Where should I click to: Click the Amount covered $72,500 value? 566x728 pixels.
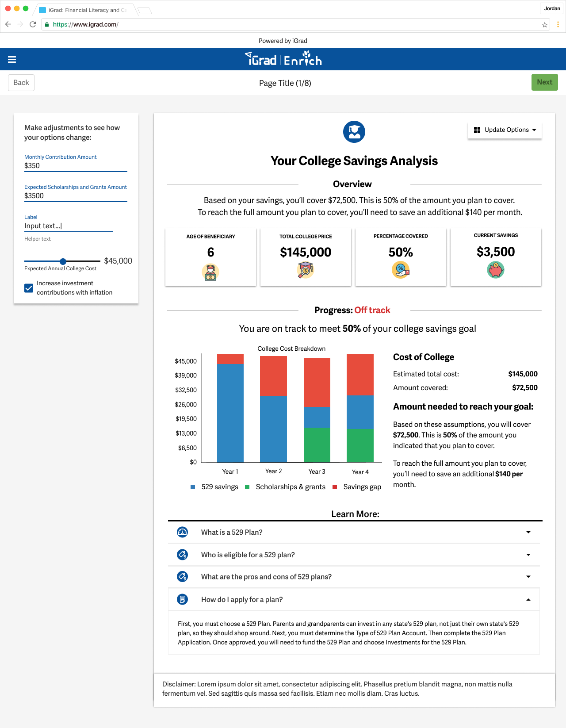[x=525, y=387]
